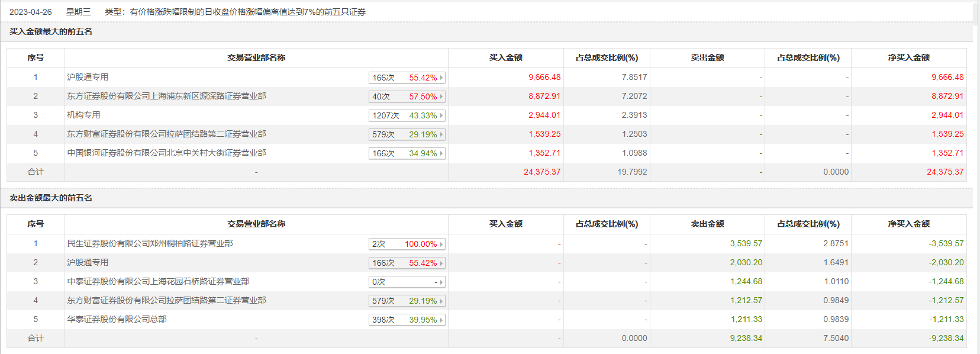The height and width of the screenshot is (354, 980).
Task: Click arrow icon next to 166次 34.94%
Action: click(x=441, y=153)
